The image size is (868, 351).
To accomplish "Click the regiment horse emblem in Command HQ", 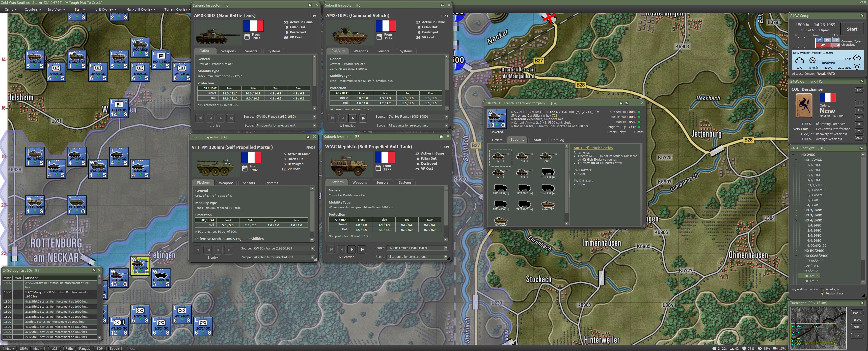I will click(804, 106).
